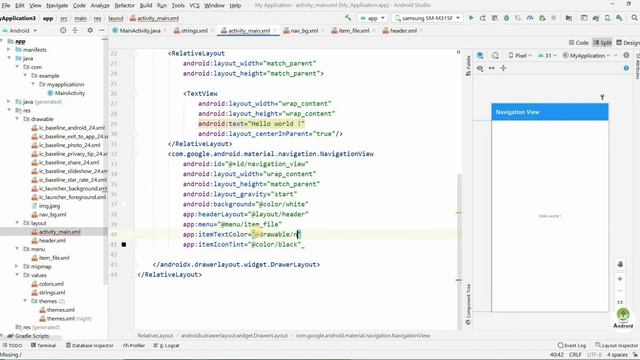640x360 pixels.
Task: Open the Logcat tool window
Action: click(167, 345)
